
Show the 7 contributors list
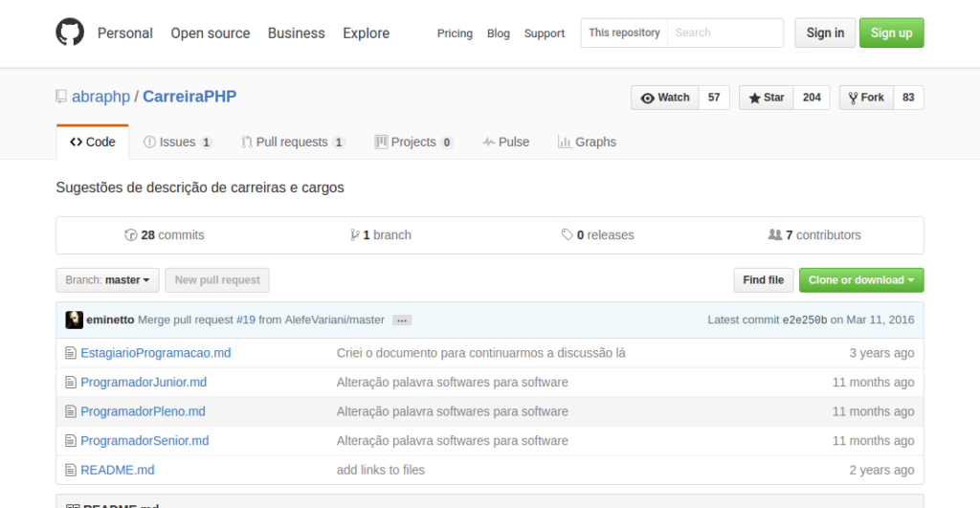pos(814,235)
